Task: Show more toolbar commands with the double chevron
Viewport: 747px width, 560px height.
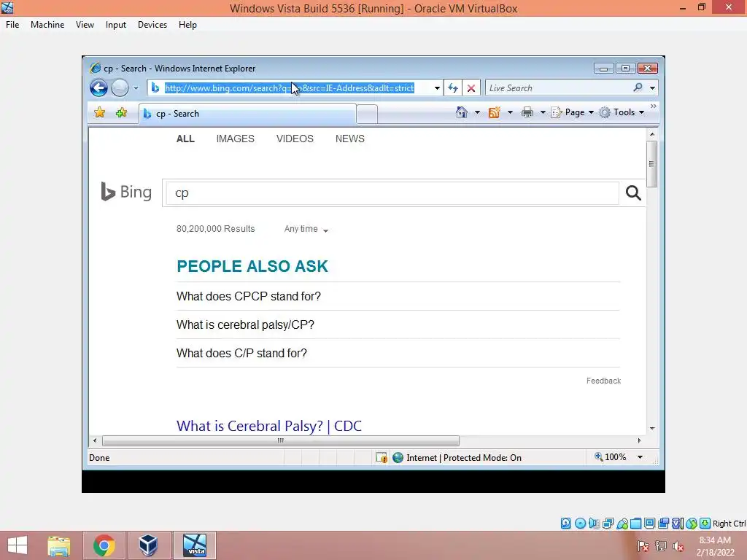Action: click(653, 106)
